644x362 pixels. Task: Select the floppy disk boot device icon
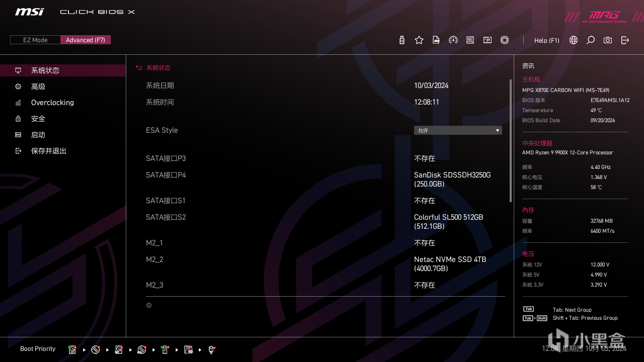click(x=188, y=349)
